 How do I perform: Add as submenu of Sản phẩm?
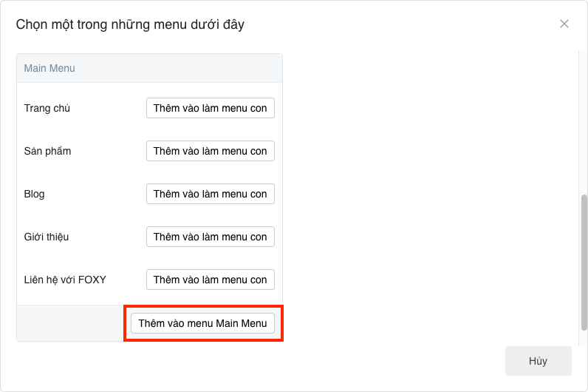pos(210,151)
